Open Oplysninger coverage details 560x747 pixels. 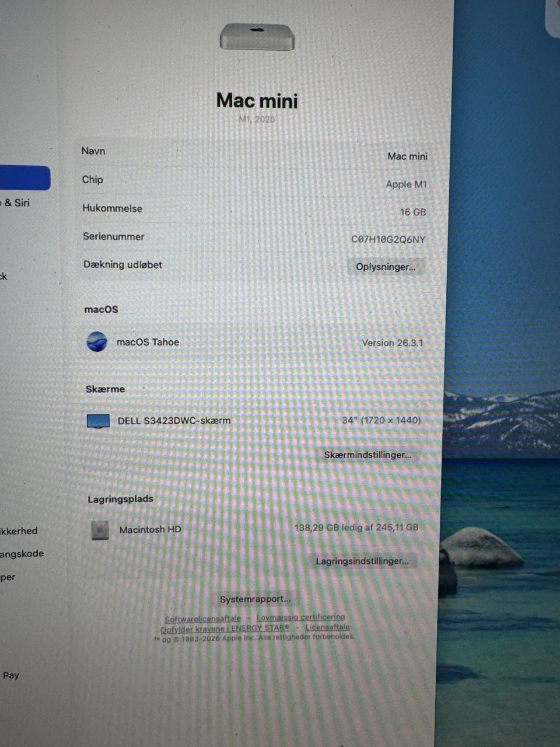(386, 267)
